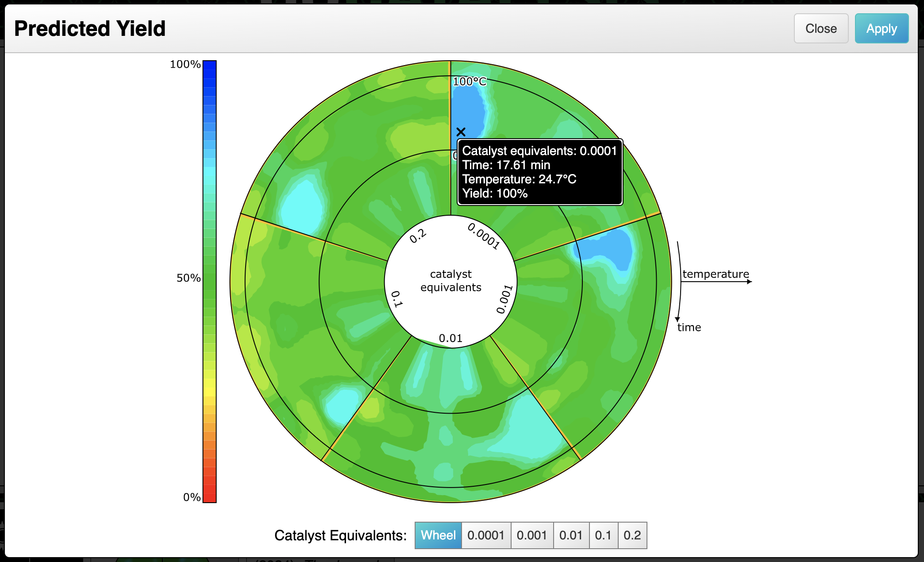This screenshot has width=924, height=562.
Task: Pick the 0.1 catalyst equivalents option
Action: tap(603, 535)
